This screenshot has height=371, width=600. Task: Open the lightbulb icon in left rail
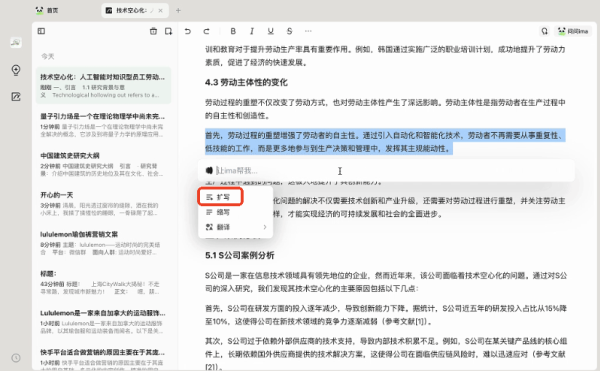(16, 70)
